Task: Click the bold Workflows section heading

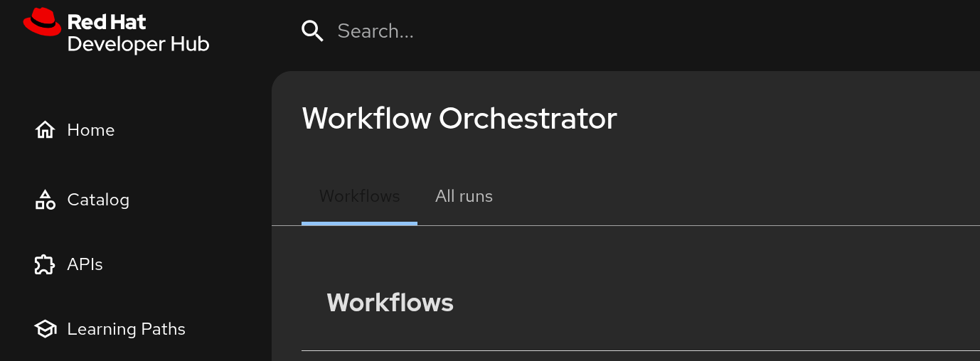Action: tap(390, 303)
